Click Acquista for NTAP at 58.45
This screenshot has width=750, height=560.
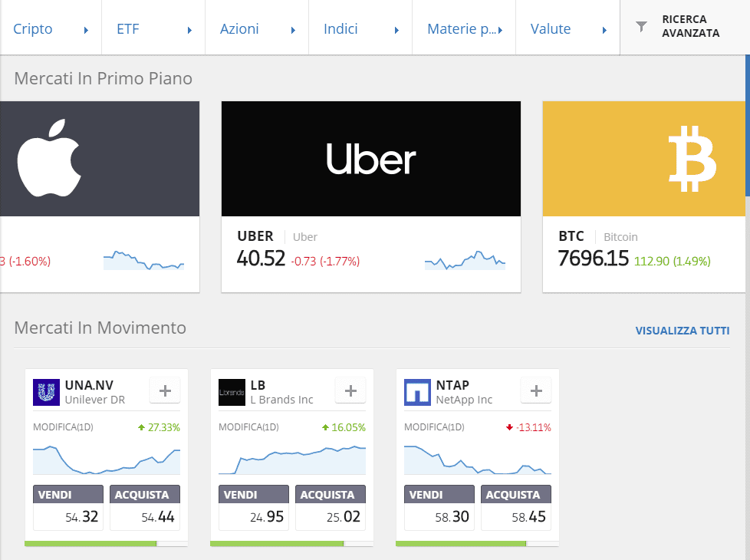(x=516, y=508)
